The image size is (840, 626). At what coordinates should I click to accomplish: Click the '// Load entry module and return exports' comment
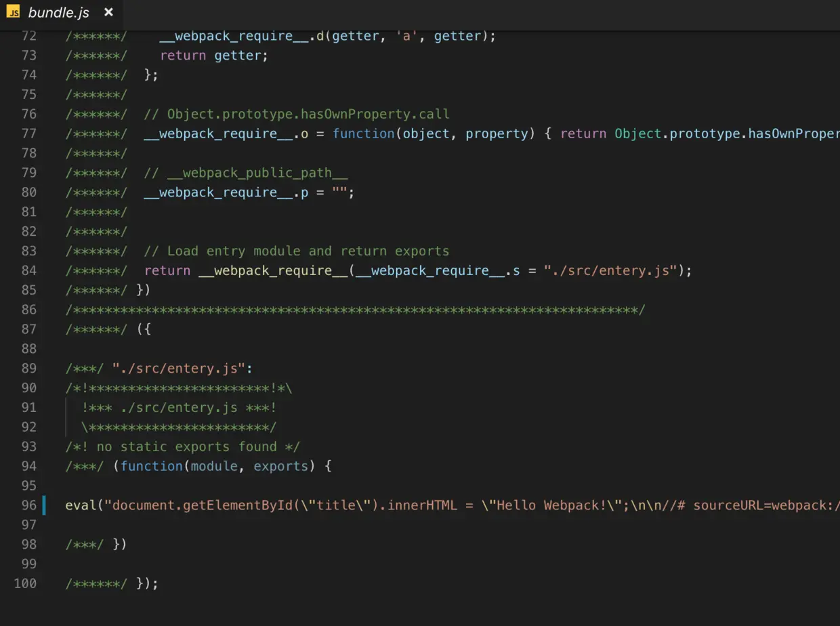297,251
